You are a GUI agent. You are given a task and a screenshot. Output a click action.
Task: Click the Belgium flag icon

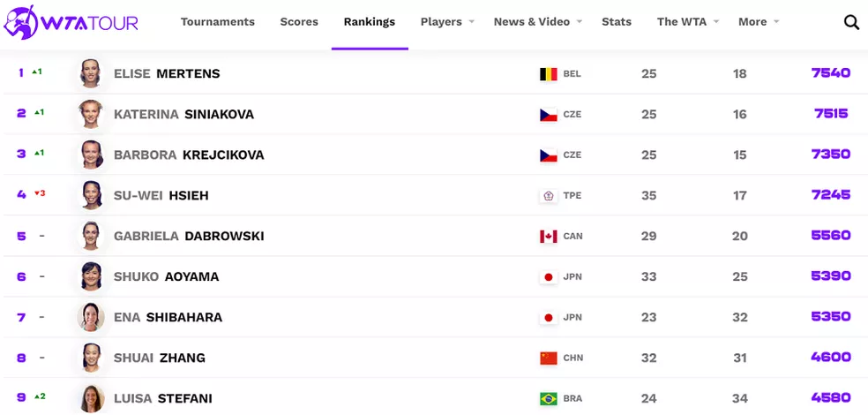coord(549,74)
